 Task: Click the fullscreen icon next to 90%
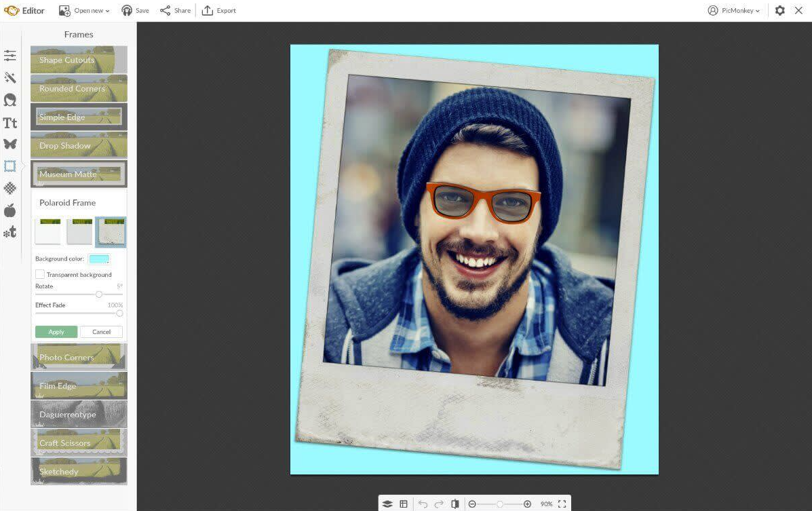pos(562,504)
